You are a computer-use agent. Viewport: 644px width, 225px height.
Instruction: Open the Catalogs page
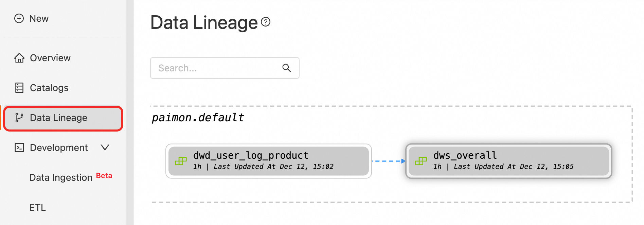49,88
